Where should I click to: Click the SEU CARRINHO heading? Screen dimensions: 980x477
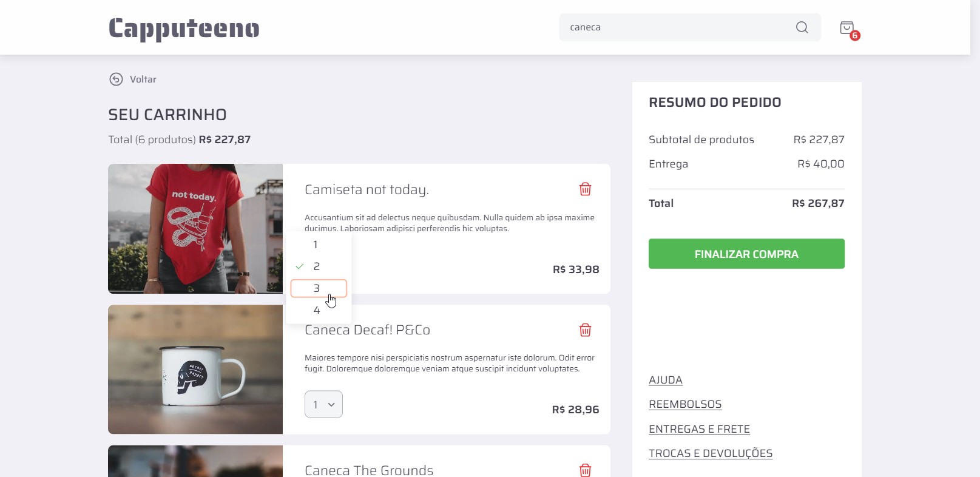[x=167, y=115]
